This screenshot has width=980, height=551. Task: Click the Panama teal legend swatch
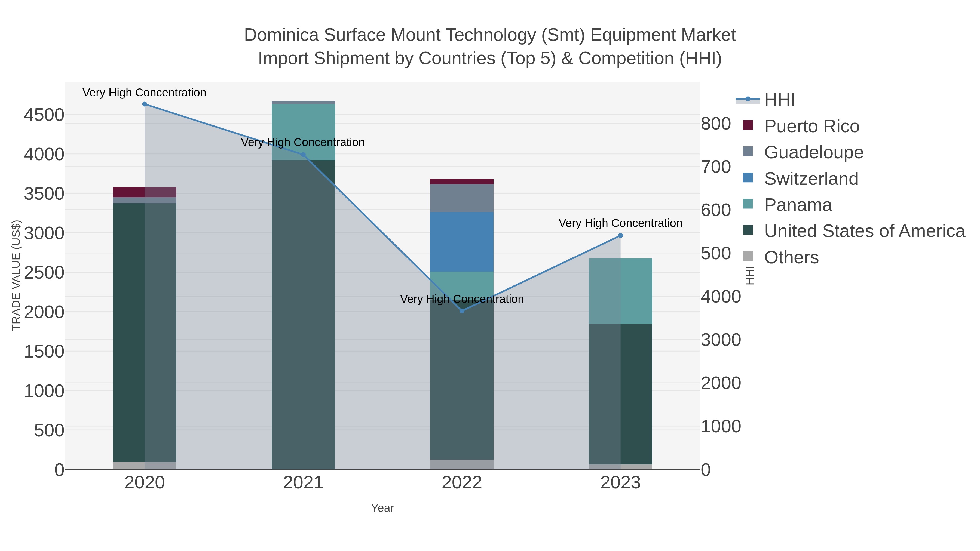click(748, 204)
